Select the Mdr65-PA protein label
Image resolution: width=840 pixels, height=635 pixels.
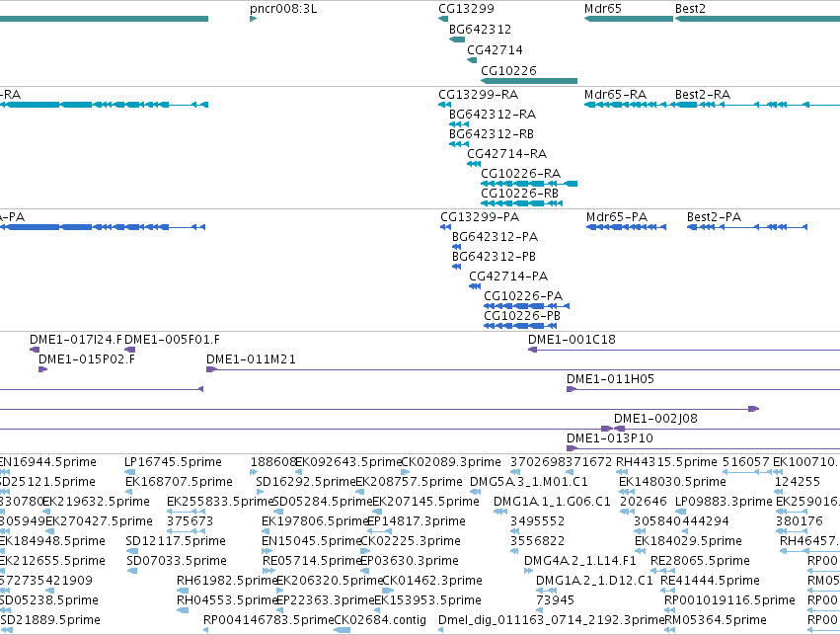click(x=617, y=216)
